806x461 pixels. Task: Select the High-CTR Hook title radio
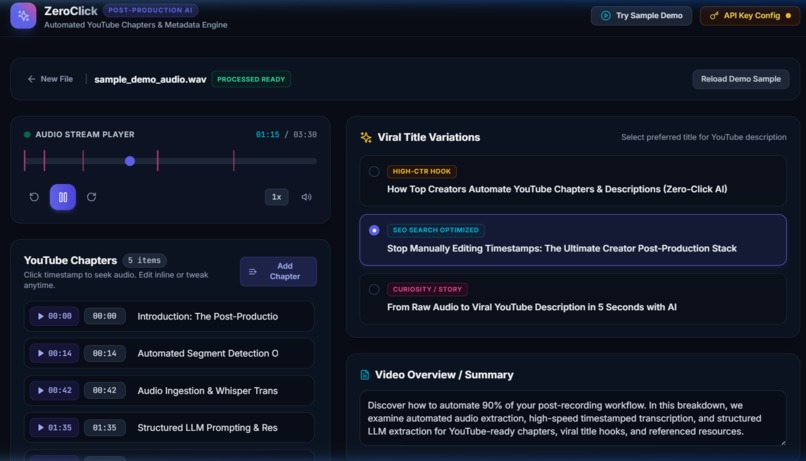374,172
